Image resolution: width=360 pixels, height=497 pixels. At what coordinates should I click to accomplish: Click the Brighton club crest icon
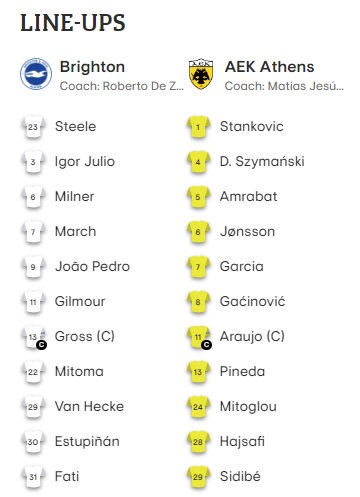(36, 74)
